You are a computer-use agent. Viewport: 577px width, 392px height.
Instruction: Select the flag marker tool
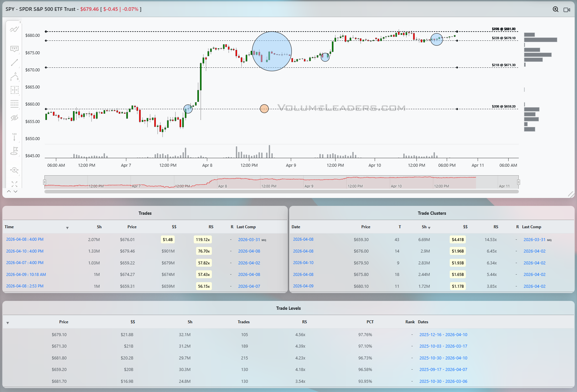[x=14, y=151]
